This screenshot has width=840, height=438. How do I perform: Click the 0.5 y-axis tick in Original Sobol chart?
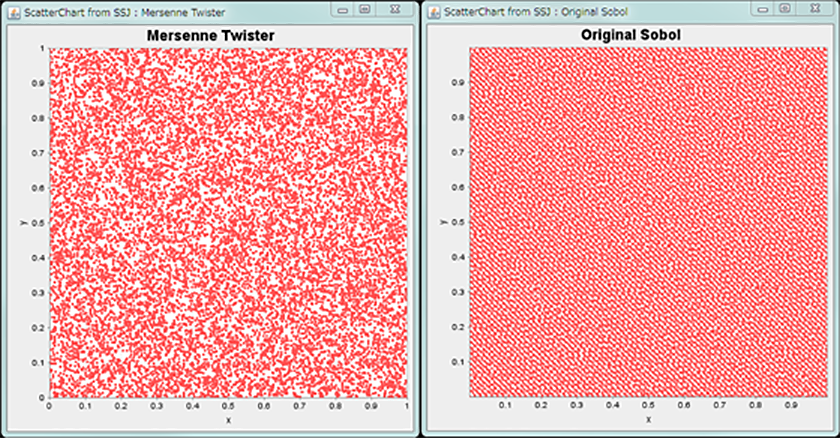(457, 222)
